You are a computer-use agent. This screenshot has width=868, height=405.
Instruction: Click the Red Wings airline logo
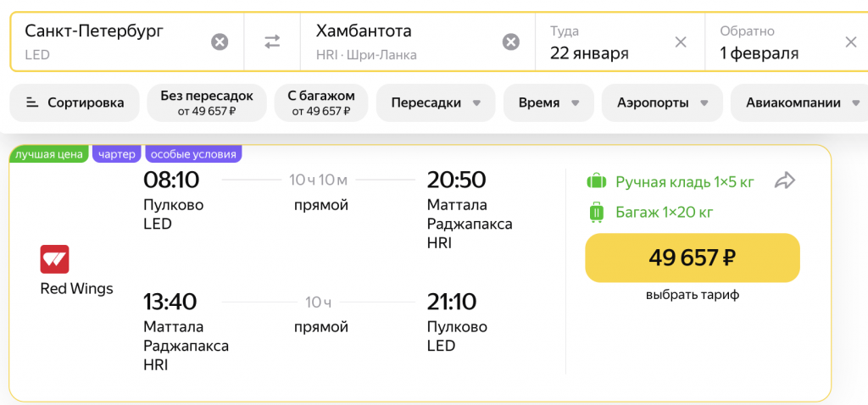tap(54, 259)
